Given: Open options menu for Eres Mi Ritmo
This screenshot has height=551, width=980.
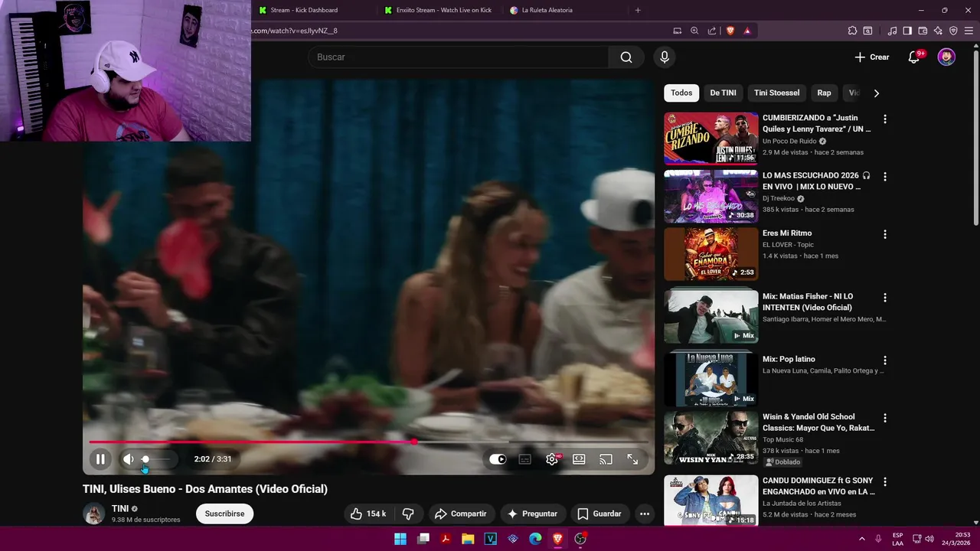Looking at the screenshot, I should pyautogui.click(x=885, y=234).
